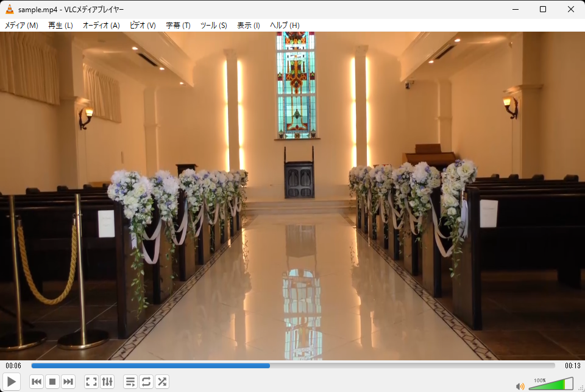Screen dimensions: 585x392
Task: Skip to the next media track
Action: 68,382
